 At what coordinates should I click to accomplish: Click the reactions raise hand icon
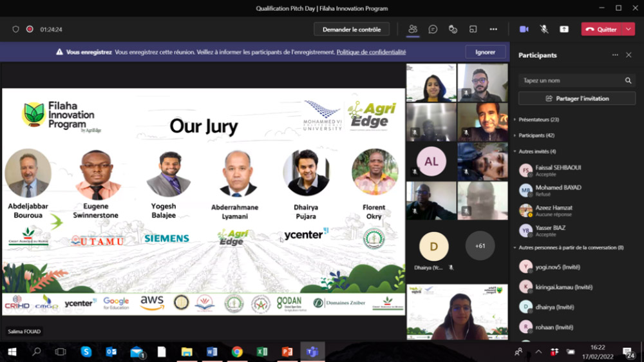453,29
